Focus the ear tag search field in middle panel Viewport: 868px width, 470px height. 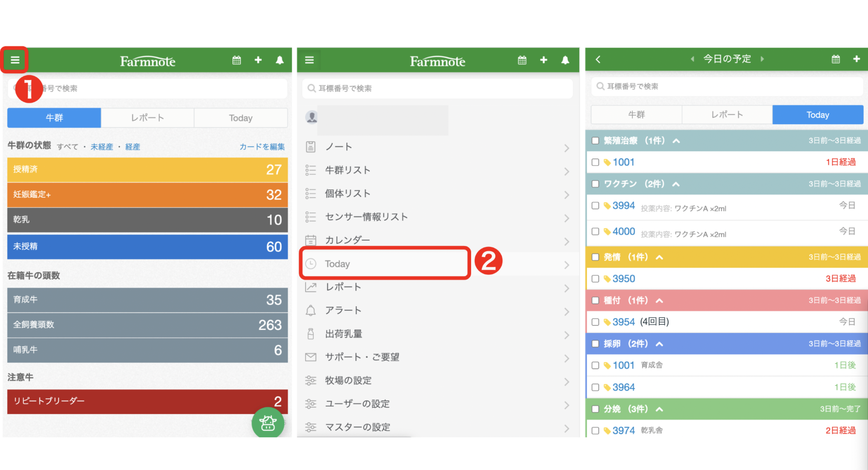437,88
